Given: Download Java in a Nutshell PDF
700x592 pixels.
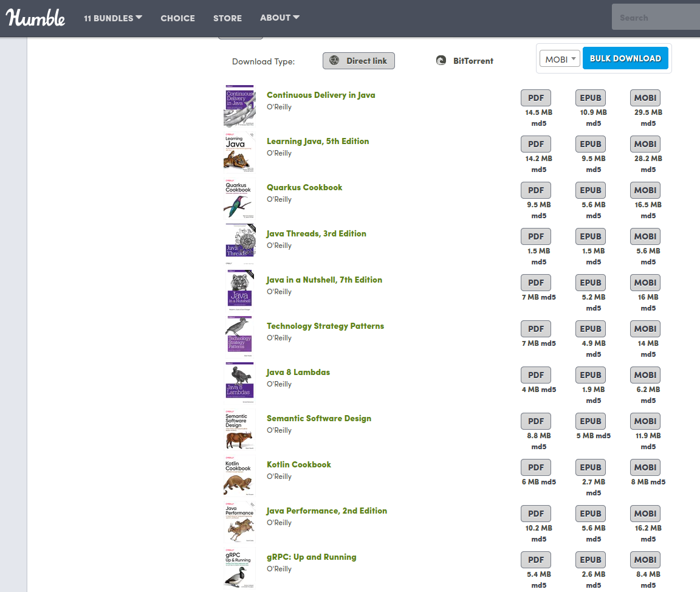Looking at the screenshot, I should tap(536, 283).
